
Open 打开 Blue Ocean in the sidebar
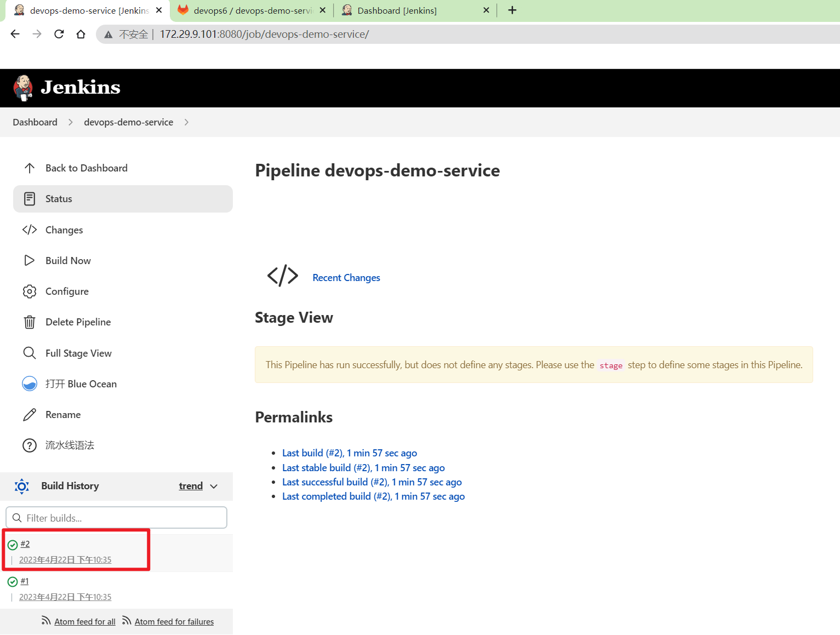click(x=123, y=384)
